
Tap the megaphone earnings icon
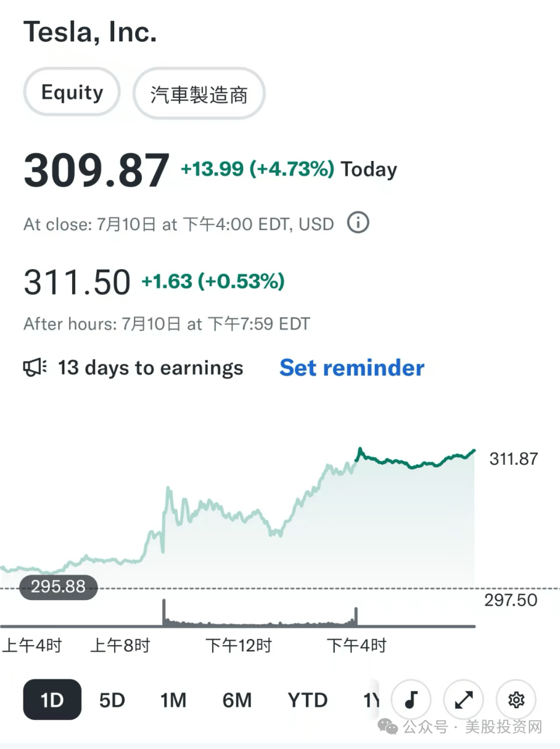[x=35, y=368]
